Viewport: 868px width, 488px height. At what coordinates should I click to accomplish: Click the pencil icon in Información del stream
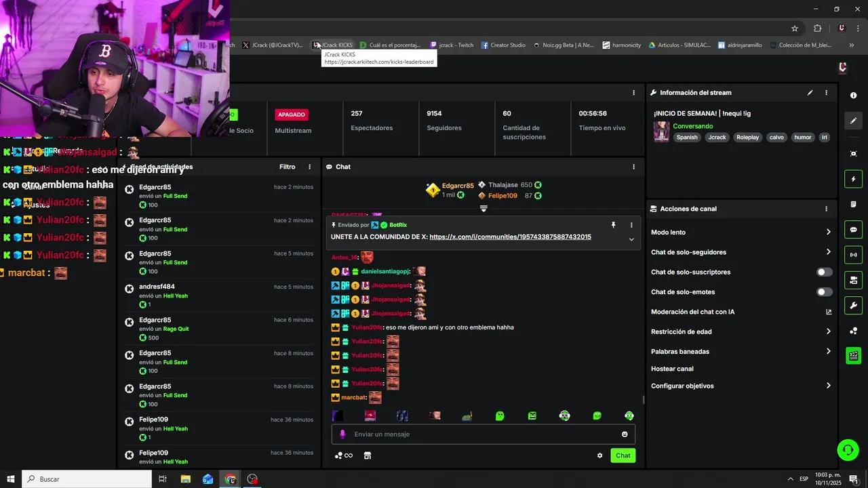pyautogui.click(x=810, y=93)
